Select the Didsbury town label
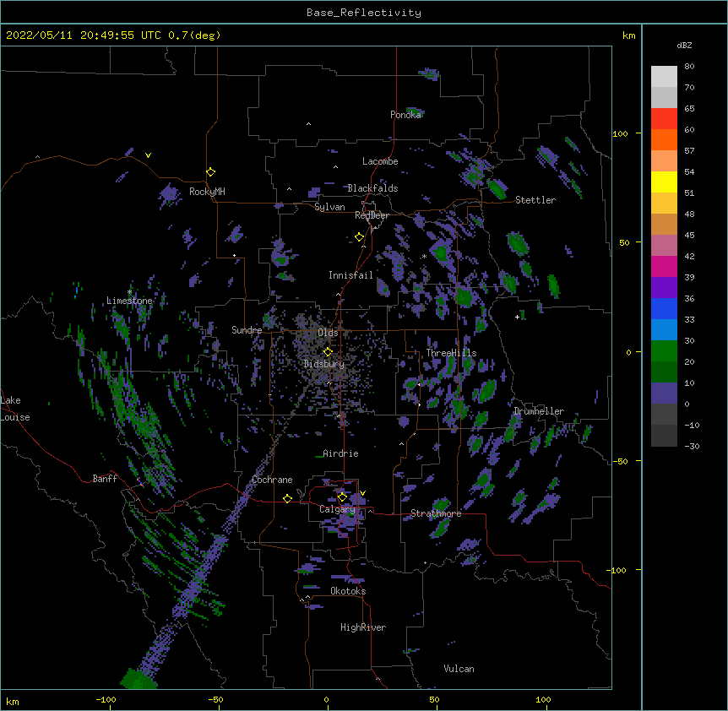The height and width of the screenshot is (711, 728). click(324, 364)
